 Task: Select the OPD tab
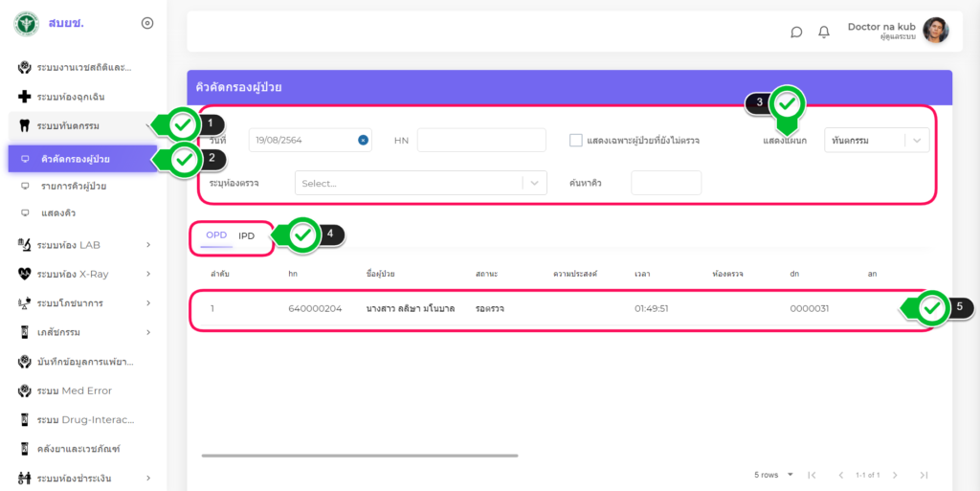(216, 235)
